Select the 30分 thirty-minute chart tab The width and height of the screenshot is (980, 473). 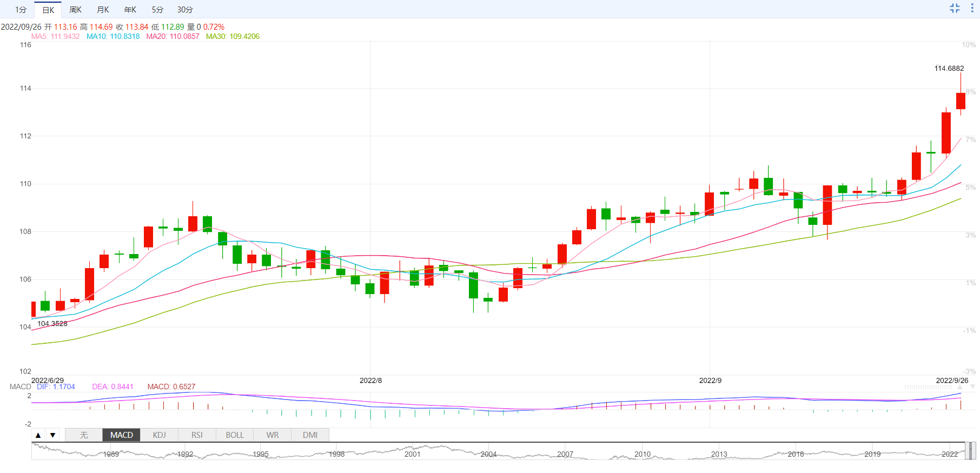[x=185, y=10]
